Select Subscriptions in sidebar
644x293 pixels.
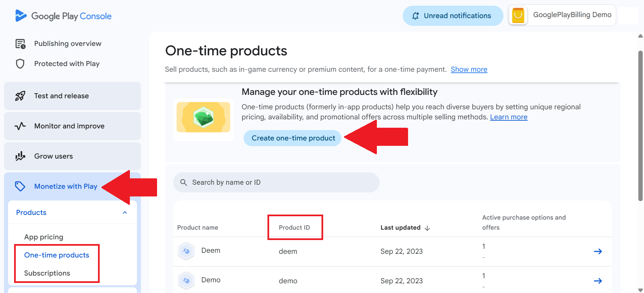point(47,273)
